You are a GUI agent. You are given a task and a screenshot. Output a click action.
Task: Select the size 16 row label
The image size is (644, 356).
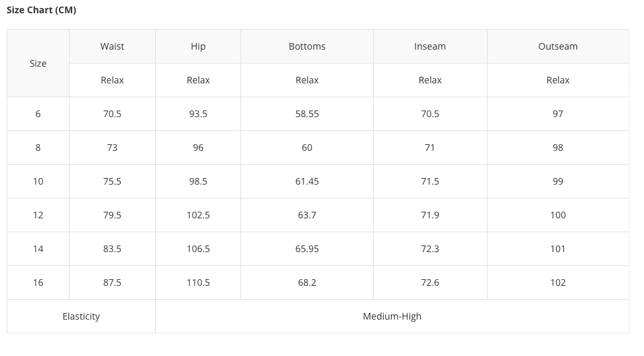(38, 283)
